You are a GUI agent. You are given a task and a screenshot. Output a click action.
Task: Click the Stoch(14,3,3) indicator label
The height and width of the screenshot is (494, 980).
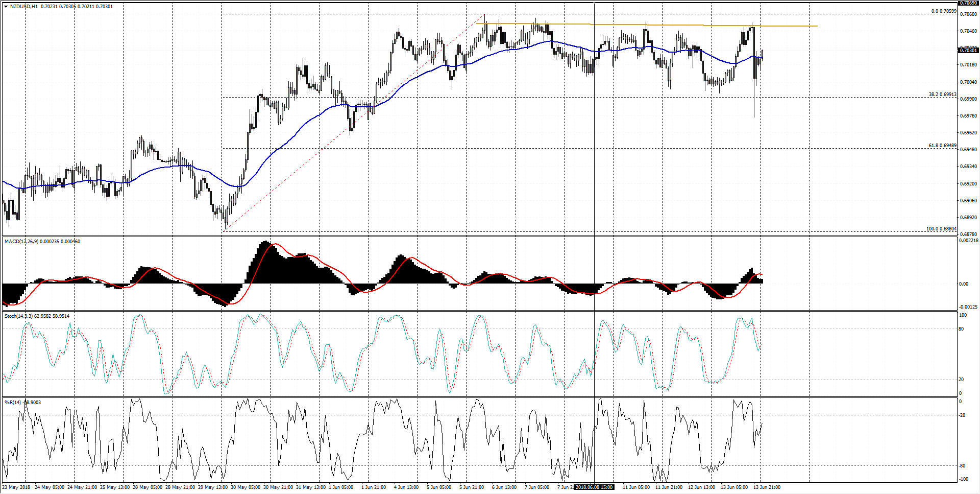coord(18,316)
